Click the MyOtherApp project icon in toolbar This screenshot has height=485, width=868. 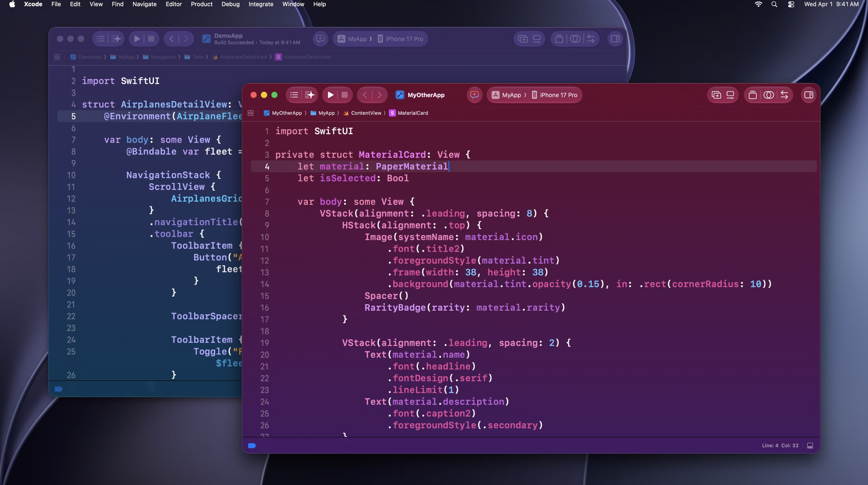[x=400, y=95]
